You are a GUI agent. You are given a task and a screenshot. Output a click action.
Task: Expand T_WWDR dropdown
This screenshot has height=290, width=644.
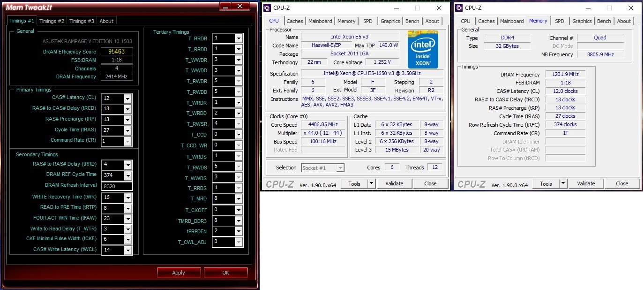239,60
